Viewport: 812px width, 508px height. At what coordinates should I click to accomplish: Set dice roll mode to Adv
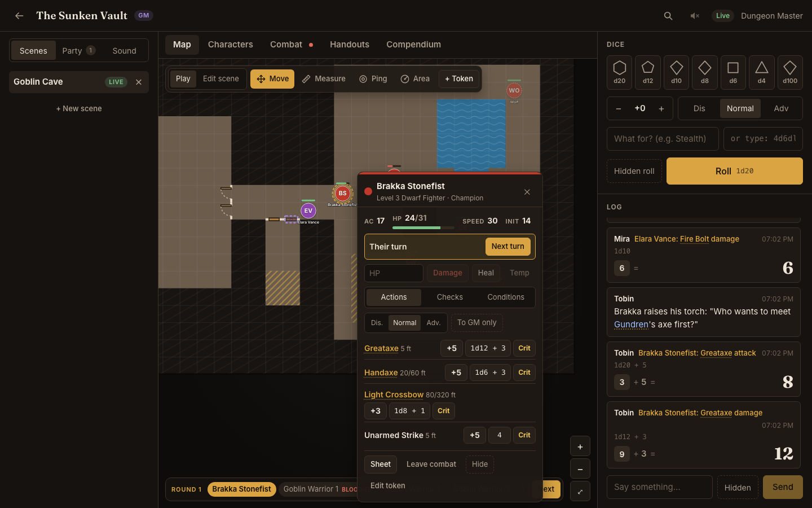click(x=781, y=108)
